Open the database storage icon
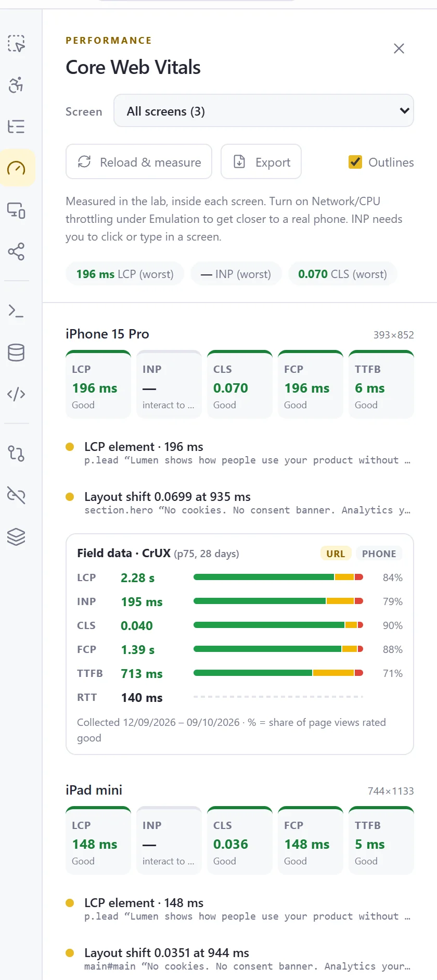Viewport: 437px width, 980px height. pos(16,353)
